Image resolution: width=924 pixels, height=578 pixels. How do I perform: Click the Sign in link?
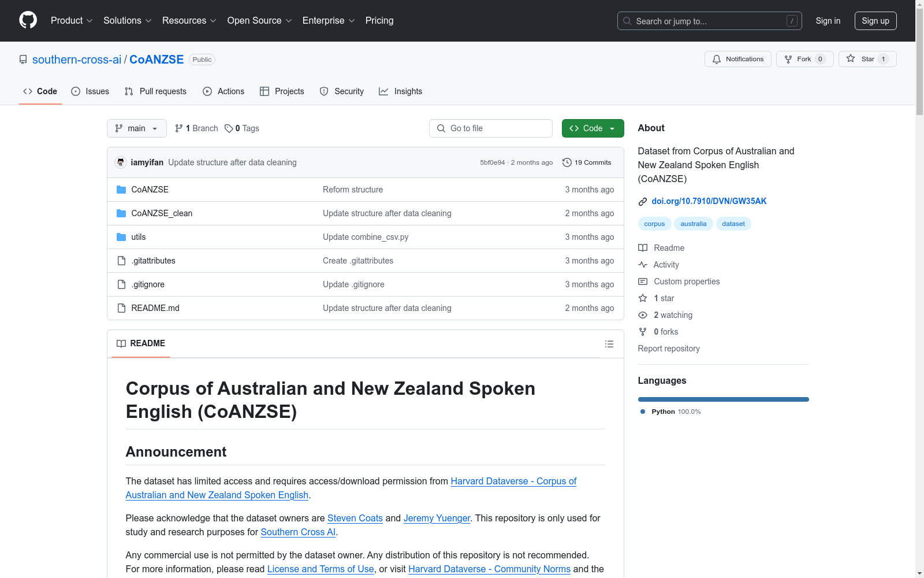click(x=828, y=21)
